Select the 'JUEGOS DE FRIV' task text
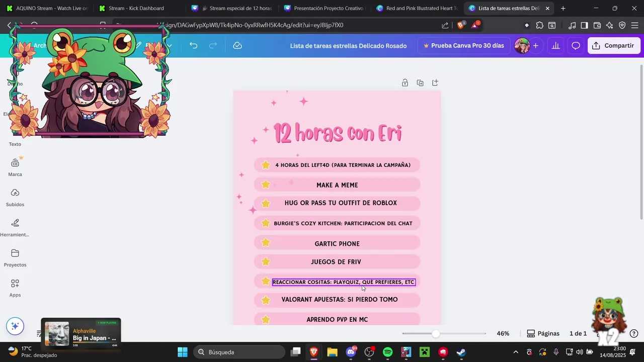Image resolution: width=644 pixels, height=362 pixels. 336,262
